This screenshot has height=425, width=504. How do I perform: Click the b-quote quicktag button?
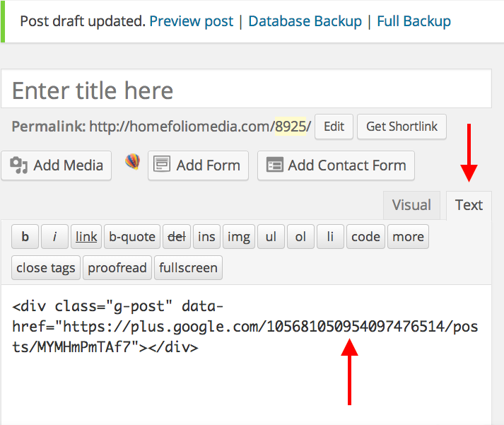click(132, 237)
